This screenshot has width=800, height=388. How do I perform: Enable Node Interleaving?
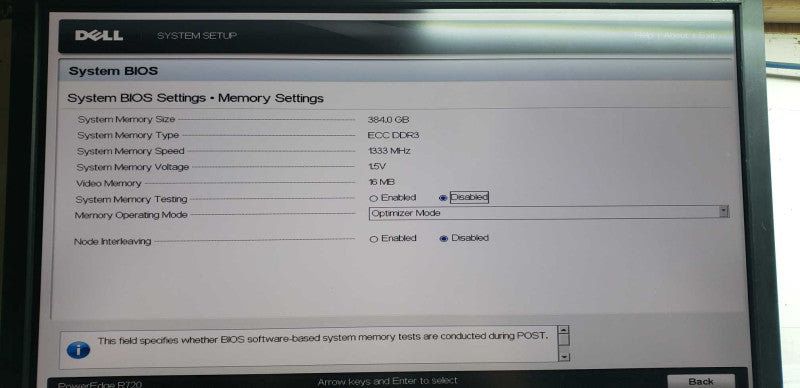pos(373,238)
